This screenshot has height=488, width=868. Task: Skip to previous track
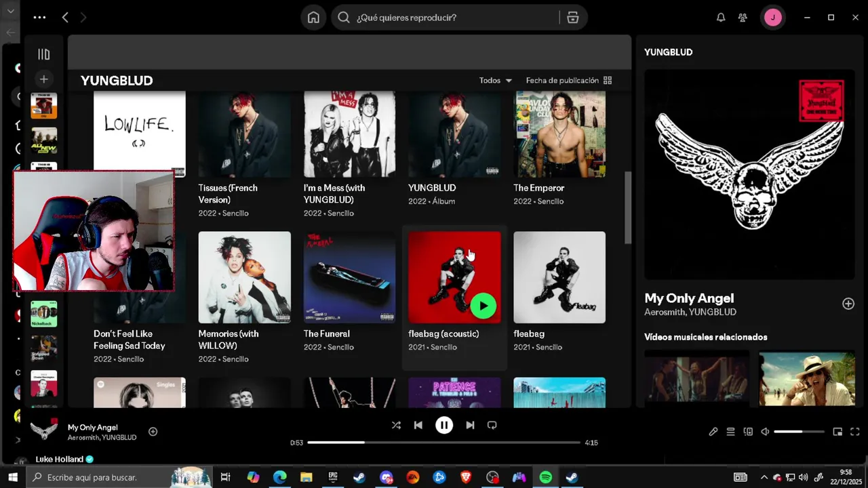click(x=418, y=425)
